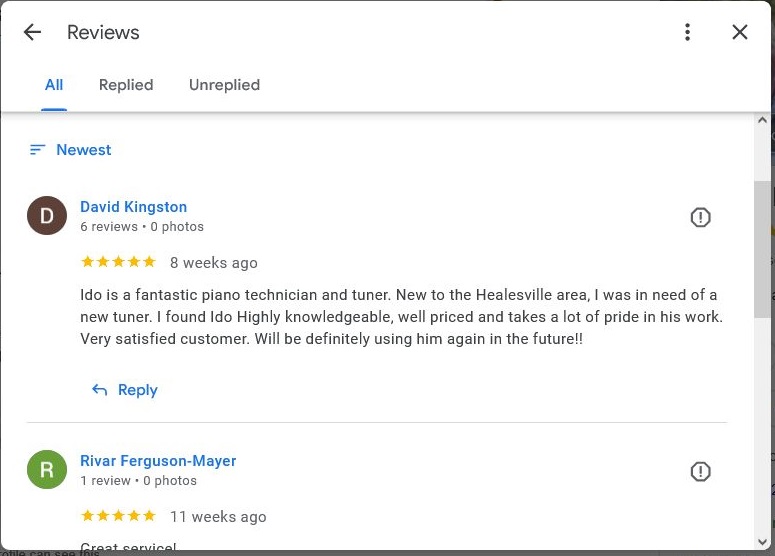Reply to David Kingston's review

tap(137, 390)
